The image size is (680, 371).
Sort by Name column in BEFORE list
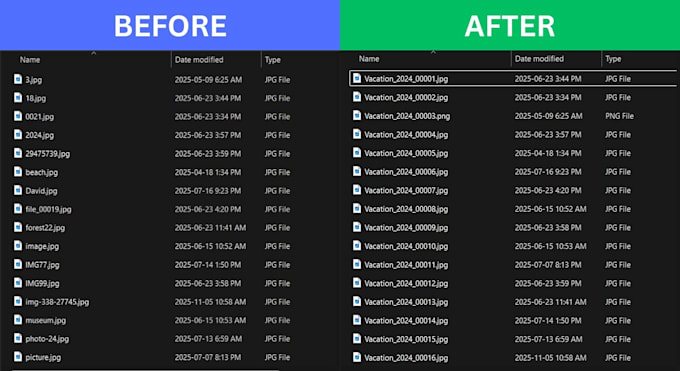[x=30, y=60]
